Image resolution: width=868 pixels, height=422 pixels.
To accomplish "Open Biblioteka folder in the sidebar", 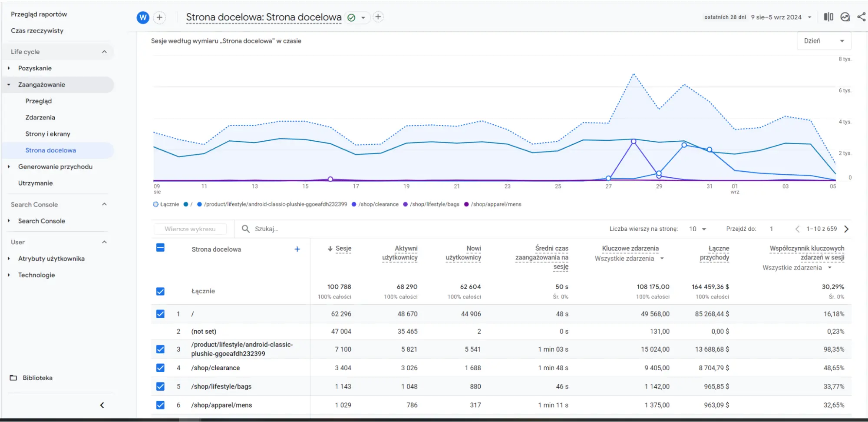I will (x=31, y=378).
